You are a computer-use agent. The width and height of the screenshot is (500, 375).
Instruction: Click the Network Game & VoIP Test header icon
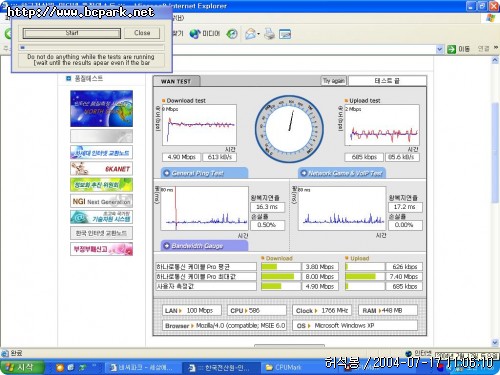pos(304,173)
